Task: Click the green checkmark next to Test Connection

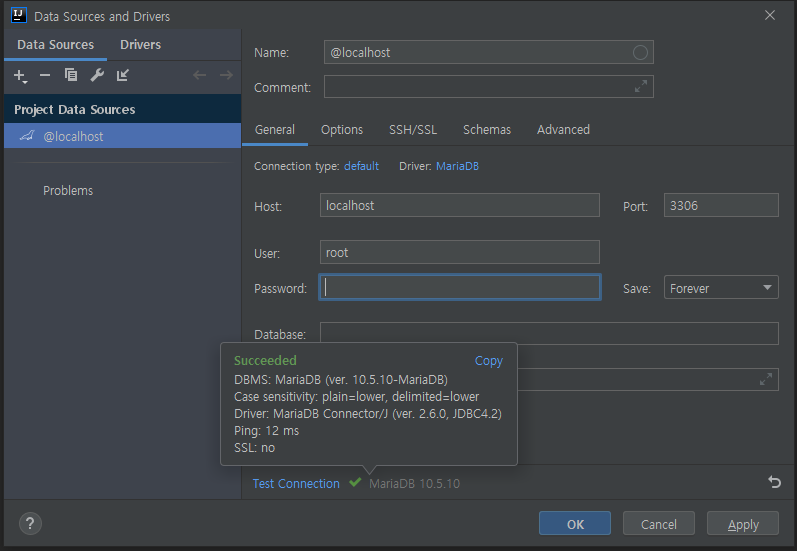Action: click(x=355, y=482)
